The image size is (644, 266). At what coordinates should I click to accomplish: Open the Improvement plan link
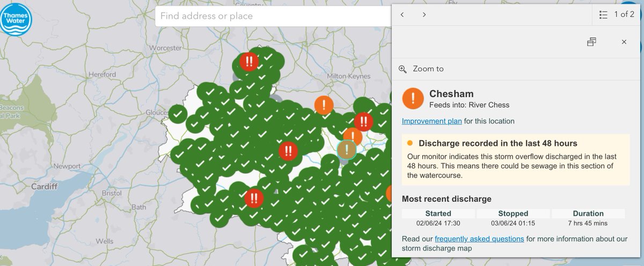coord(432,121)
